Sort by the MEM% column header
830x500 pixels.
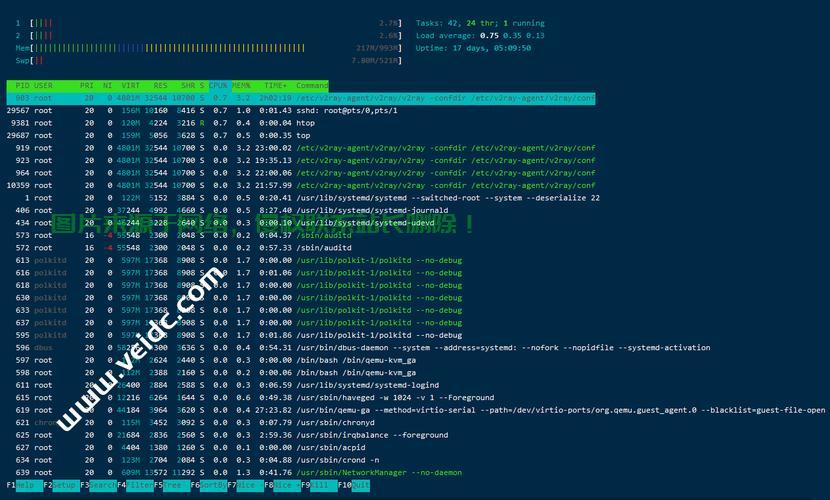(242, 86)
